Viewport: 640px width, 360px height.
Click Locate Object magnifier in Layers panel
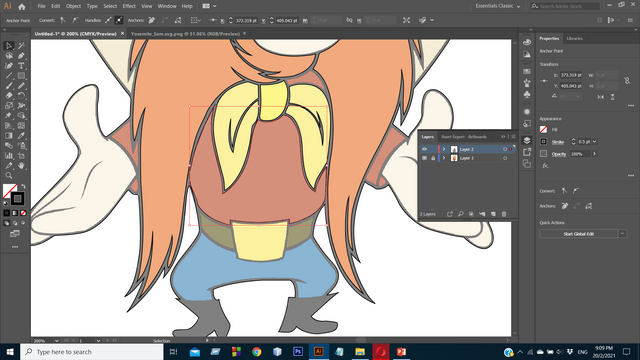click(460, 214)
